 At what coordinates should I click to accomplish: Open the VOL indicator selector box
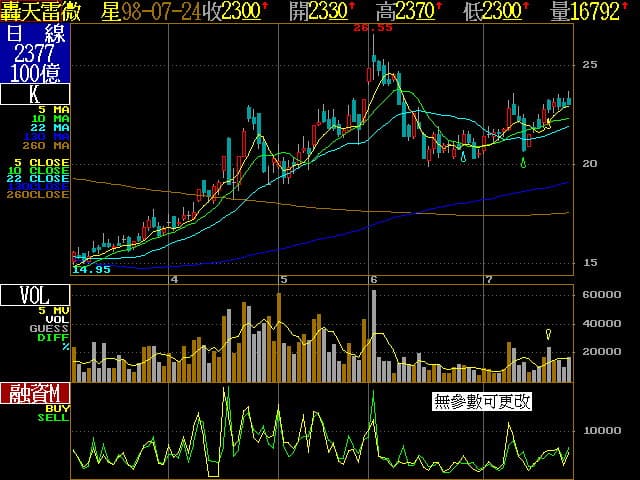click(x=35, y=295)
